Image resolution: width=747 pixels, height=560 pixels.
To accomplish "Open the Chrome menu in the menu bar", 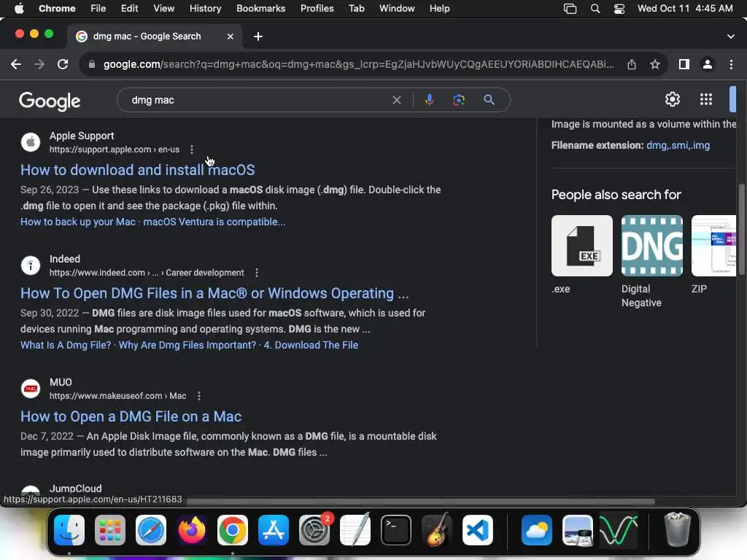I will point(57,9).
